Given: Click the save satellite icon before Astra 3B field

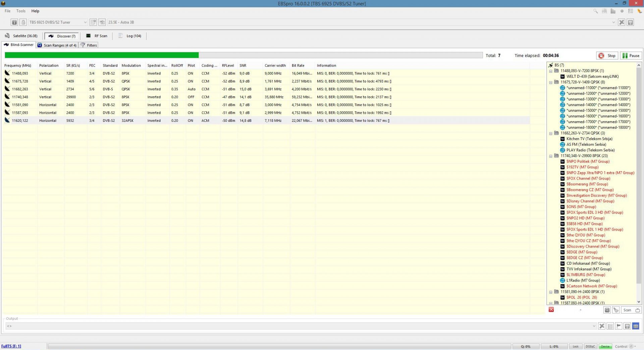Looking at the screenshot, I should click(x=102, y=22).
